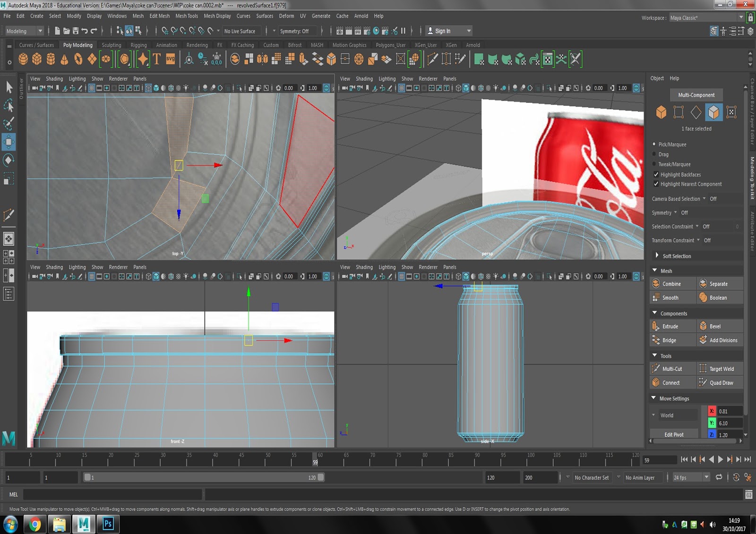Select the Tweak/Marquee radio button
The image size is (756, 534).
654,164
